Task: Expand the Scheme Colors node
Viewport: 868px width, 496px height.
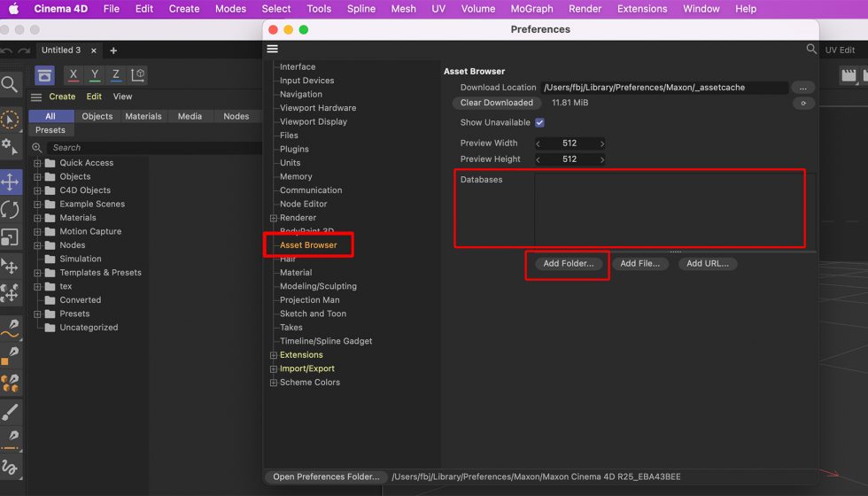Action: (274, 383)
